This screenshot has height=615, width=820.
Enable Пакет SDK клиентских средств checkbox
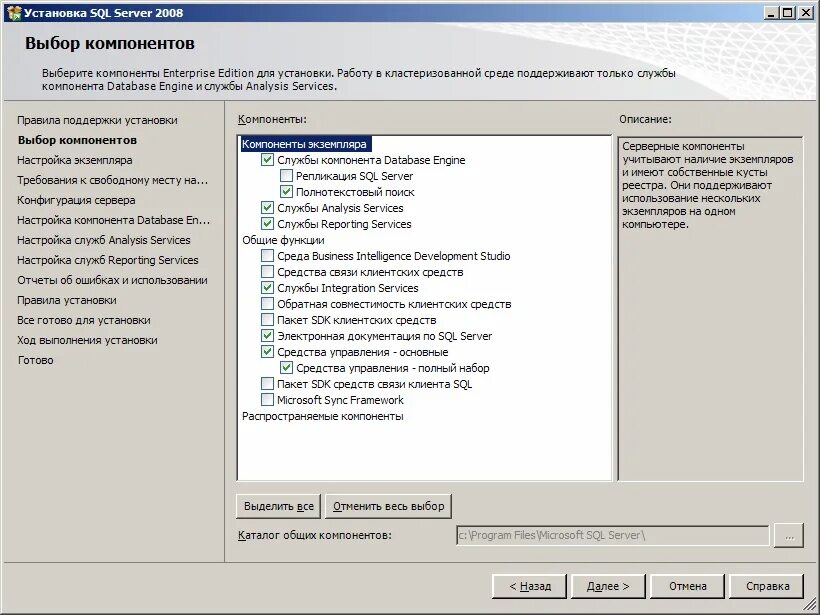(x=267, y=320)
